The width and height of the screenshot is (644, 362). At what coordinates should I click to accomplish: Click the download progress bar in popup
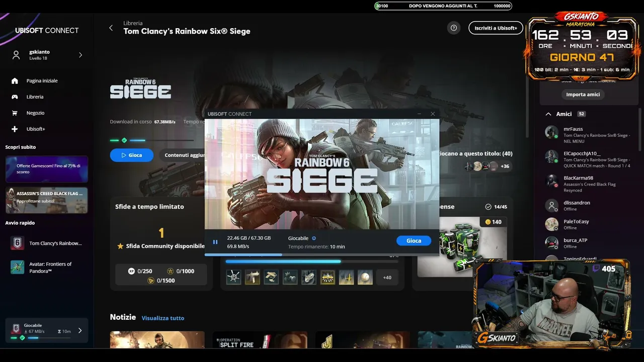click(321, 254)
